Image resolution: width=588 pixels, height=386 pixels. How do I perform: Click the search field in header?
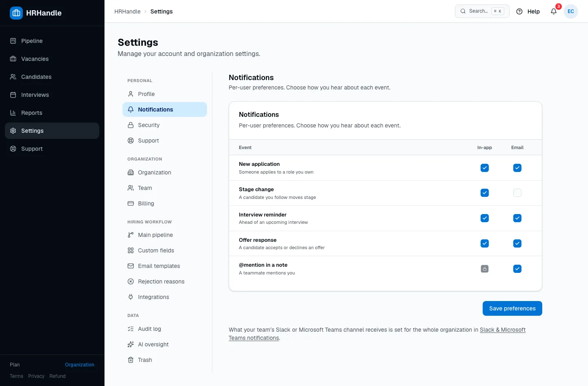pyautogui.click(x=482, y=11)
